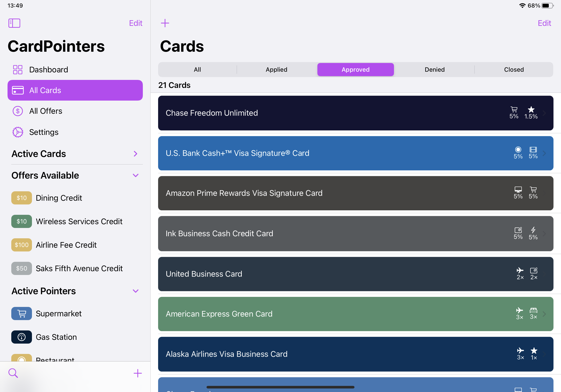Open the Alaska Airlines Visa Business Card
The height and width of the screenshot is (392, 561).
[355, 354]
